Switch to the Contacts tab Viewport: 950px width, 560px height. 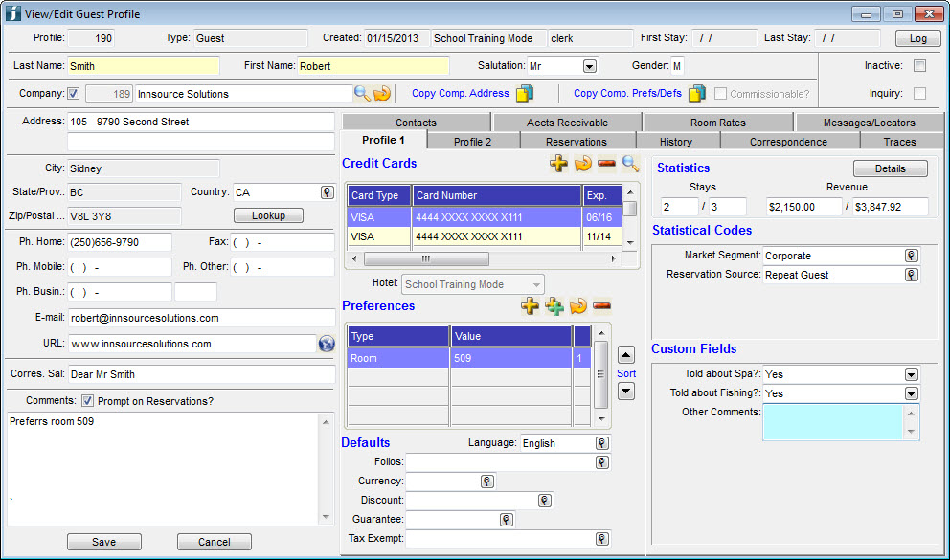click(416, 123)
